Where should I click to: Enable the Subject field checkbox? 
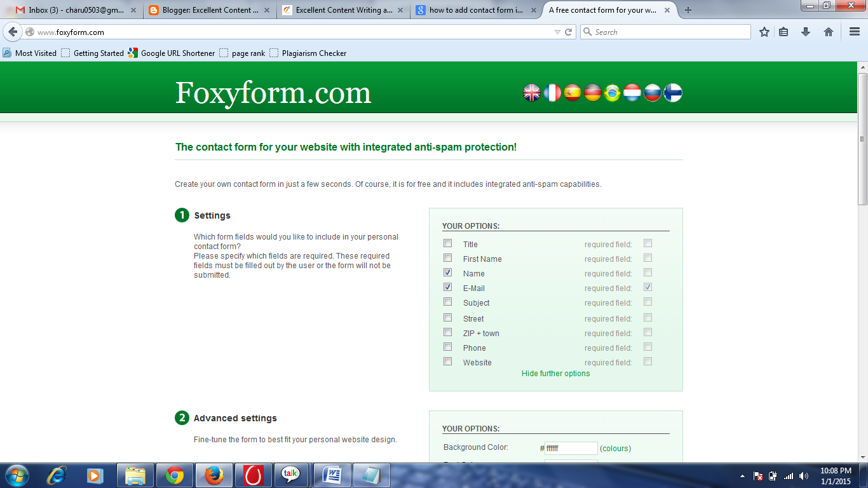tap(448, 302)
